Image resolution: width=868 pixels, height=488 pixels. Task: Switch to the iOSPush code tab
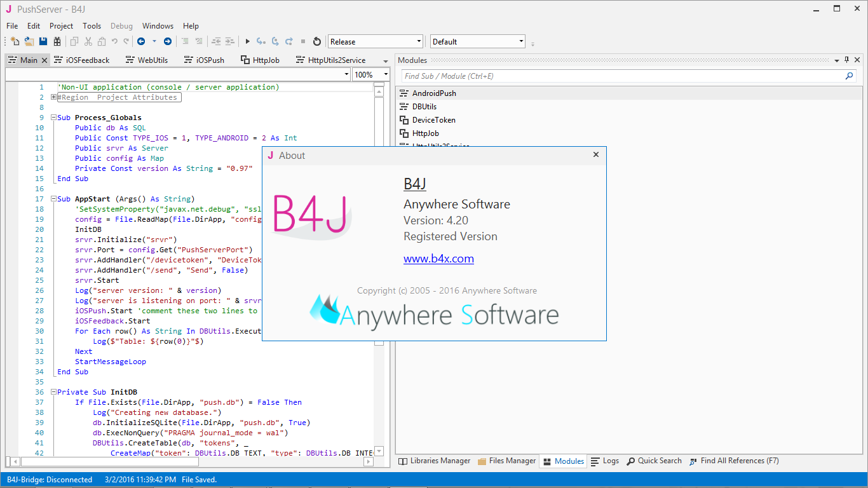(x=204, y=60)
